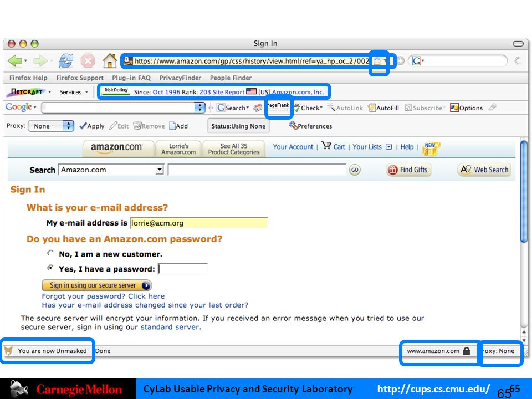Open the Netcraft Site Report link

pos(228,92)
